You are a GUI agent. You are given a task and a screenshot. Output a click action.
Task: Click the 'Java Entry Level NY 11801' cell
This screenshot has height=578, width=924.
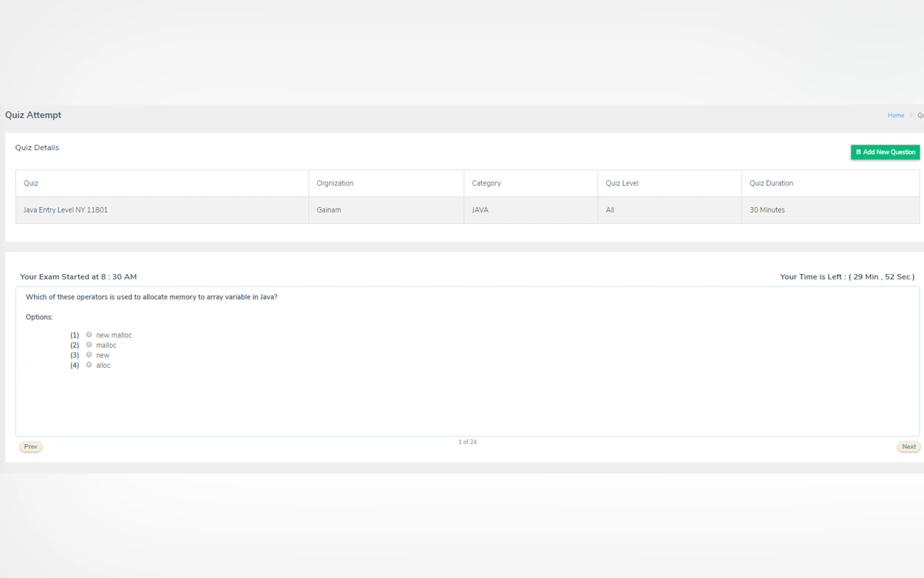click(65, 210)
